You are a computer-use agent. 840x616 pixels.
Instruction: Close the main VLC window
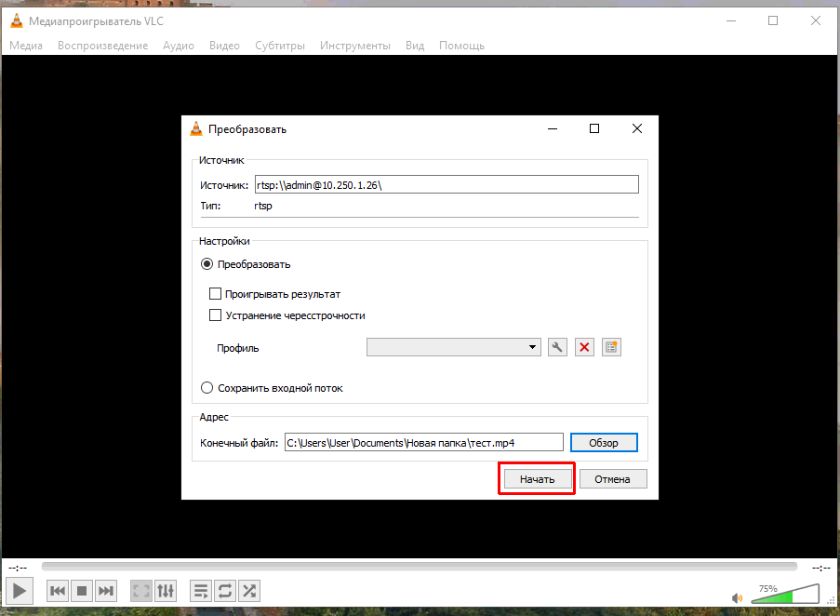point(816,20)
